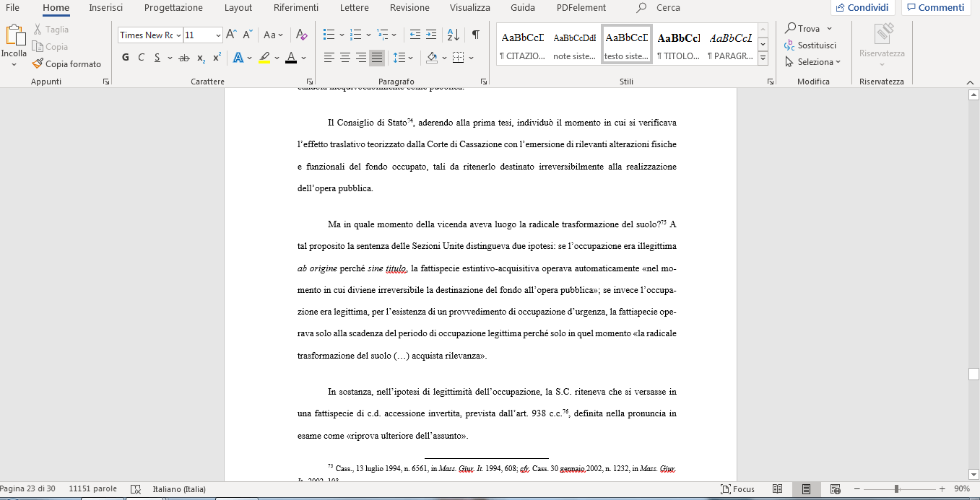Open the Revisione tab
The image size is (980, 500).
click(409, 8)
